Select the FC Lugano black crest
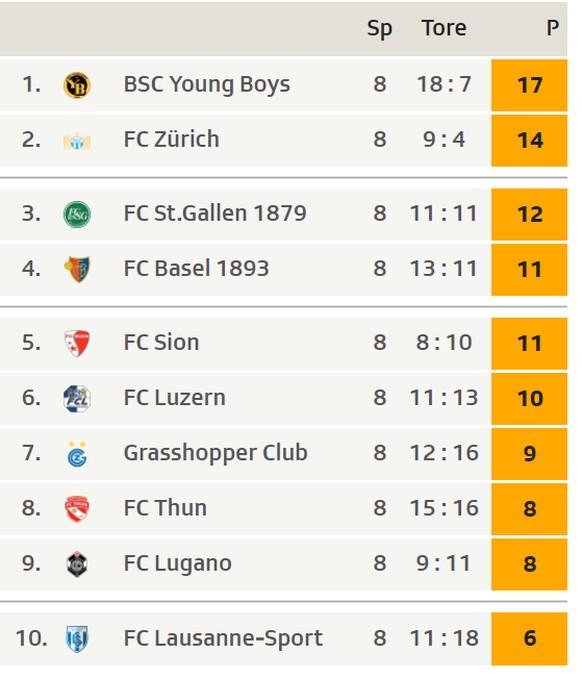 pos(77,564)
